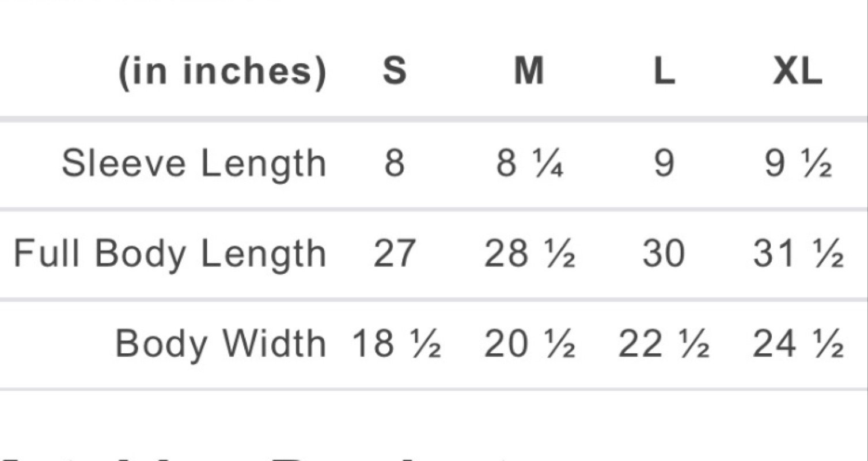This screenshot has height=461, width=868.
Task: Click full body length value 30
Action: coord(664,254)
